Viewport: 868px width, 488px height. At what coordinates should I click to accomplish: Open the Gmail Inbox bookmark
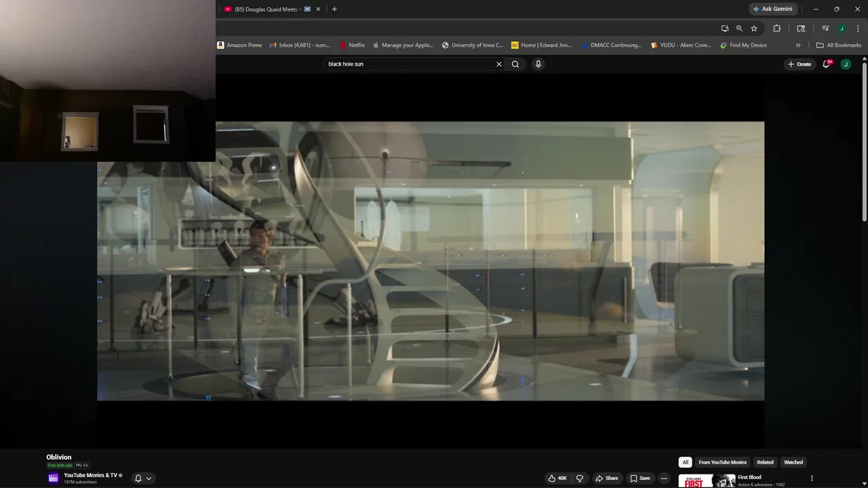click(x=299, y=45)
